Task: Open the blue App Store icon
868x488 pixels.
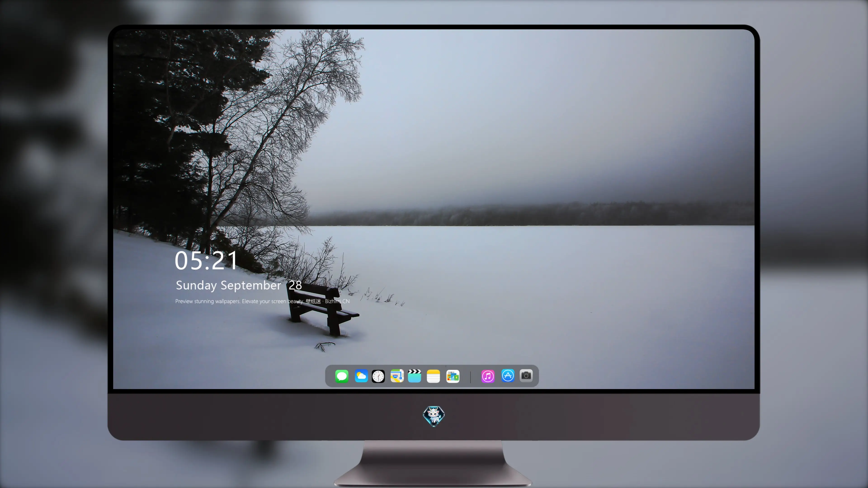Action: [508, 375]
